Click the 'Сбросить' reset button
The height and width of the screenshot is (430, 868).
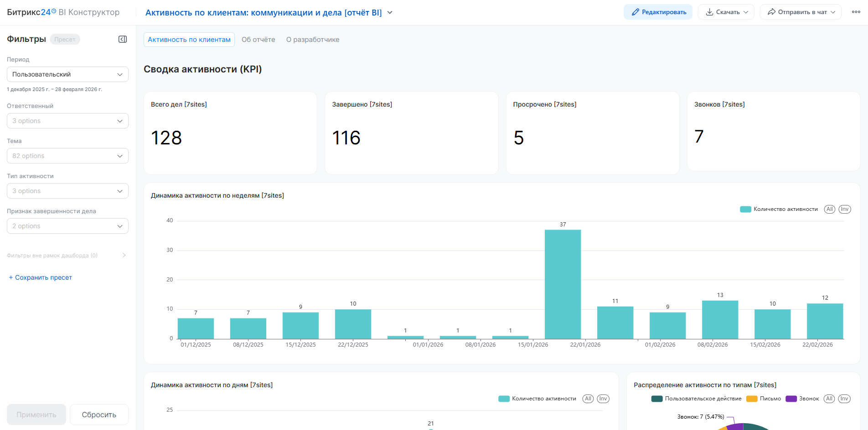[x=99, y=415]
